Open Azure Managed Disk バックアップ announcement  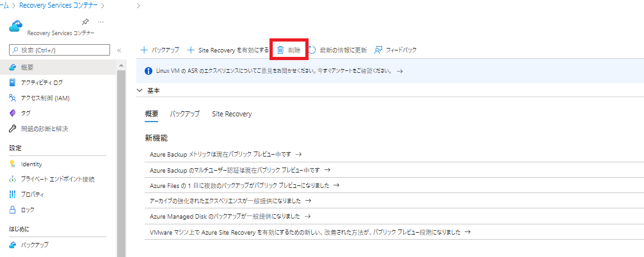coord(225,216)
